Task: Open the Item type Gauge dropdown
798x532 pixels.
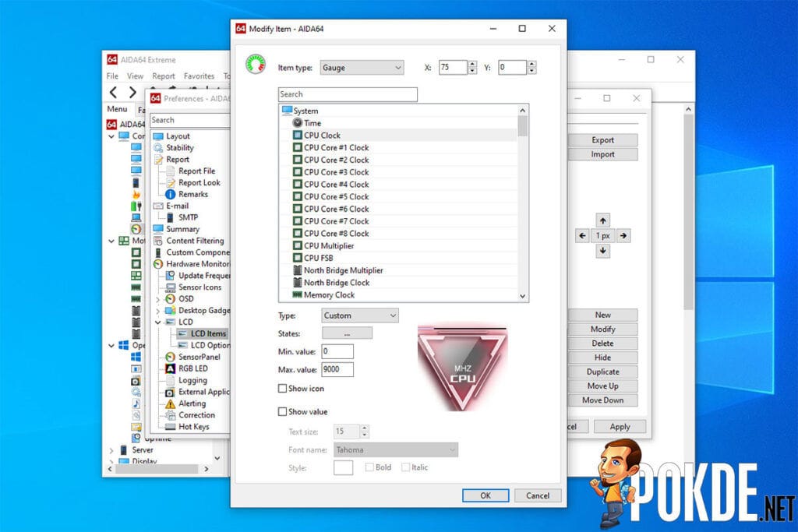Action: tap(362, 68)
